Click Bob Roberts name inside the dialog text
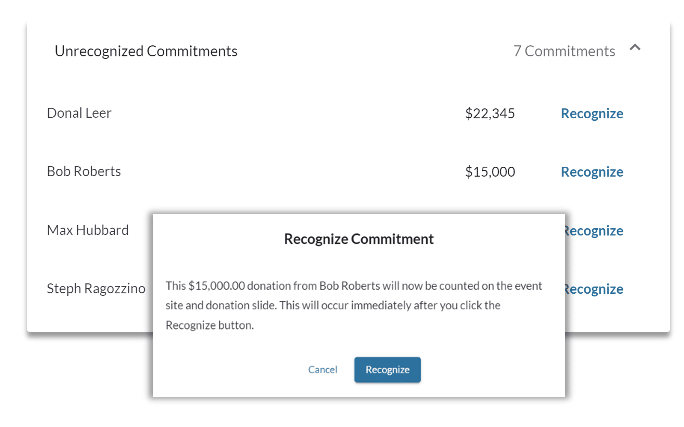684x427 pixels. (350, 286)
